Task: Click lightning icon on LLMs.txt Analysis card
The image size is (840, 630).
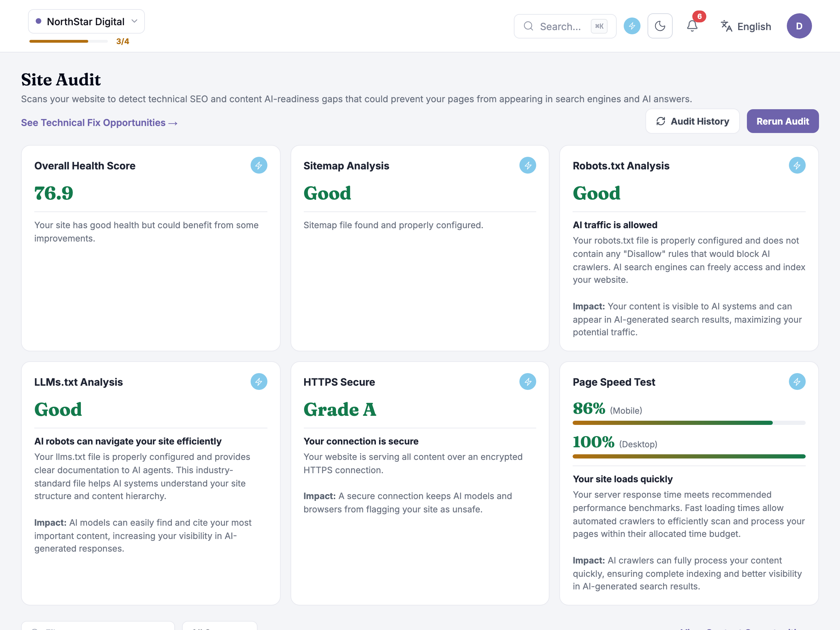Action: click(259, 381)
